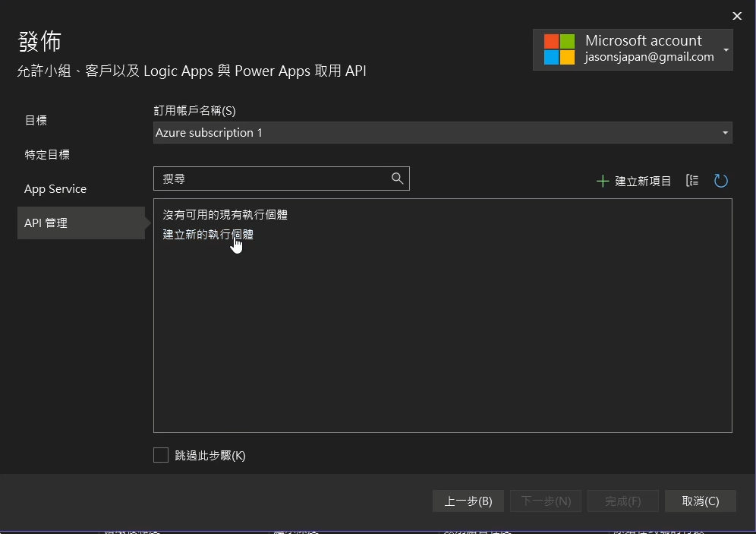Click the search magnifier icon

pos(397,179)
